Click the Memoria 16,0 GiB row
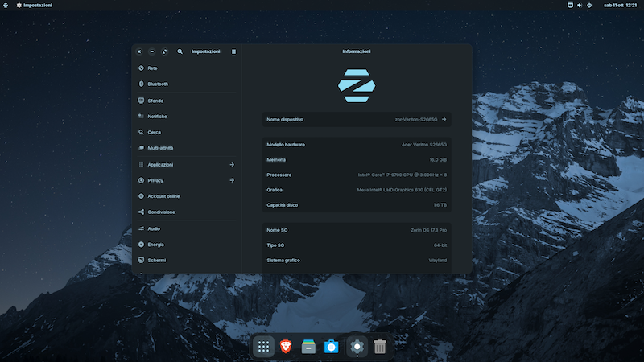 [x=357, y=160]
